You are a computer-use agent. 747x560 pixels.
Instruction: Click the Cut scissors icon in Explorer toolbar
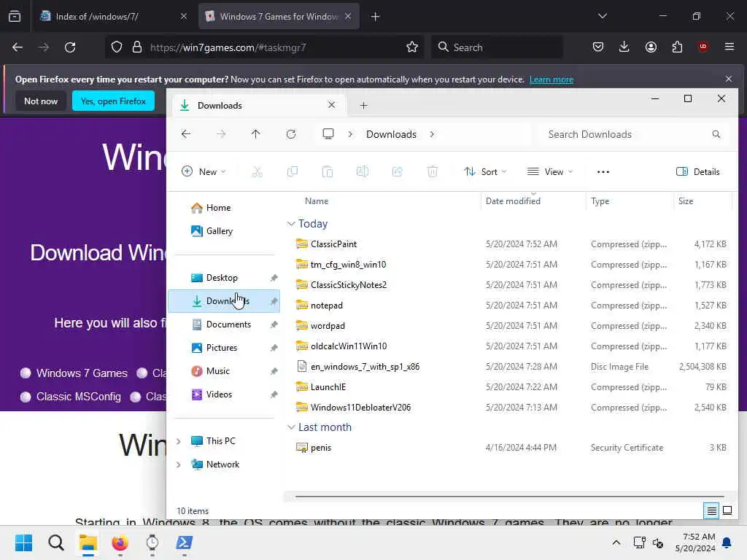(x=258, y=172)
